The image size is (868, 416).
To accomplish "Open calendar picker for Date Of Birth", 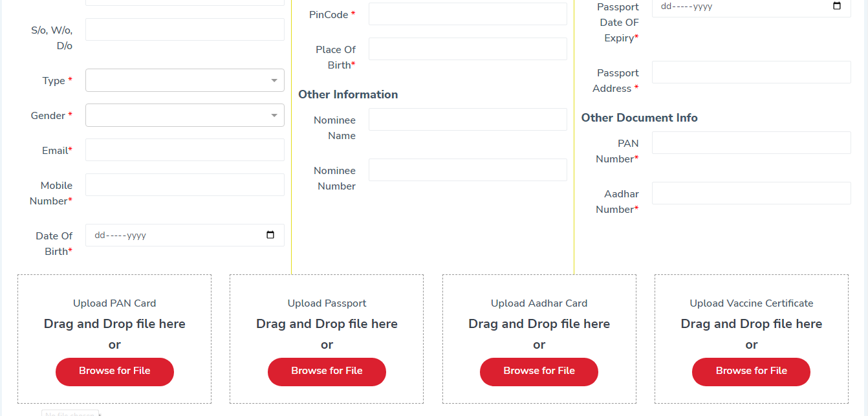I will pyautogui.click(x=270, y=235).
